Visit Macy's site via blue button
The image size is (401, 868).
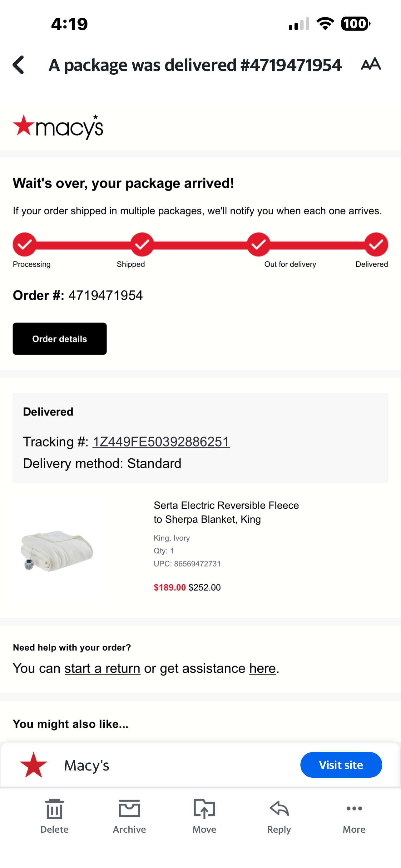pyautogui.click(x=341, y=765)
